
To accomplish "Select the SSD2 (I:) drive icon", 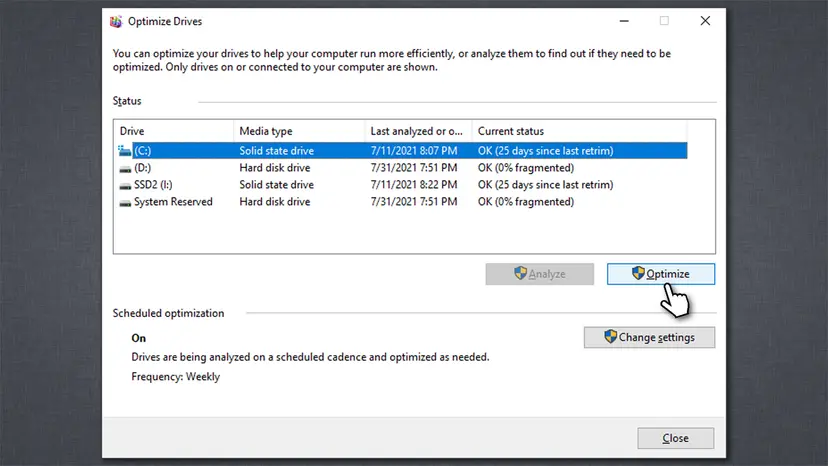I will click(x=125, y=185).
